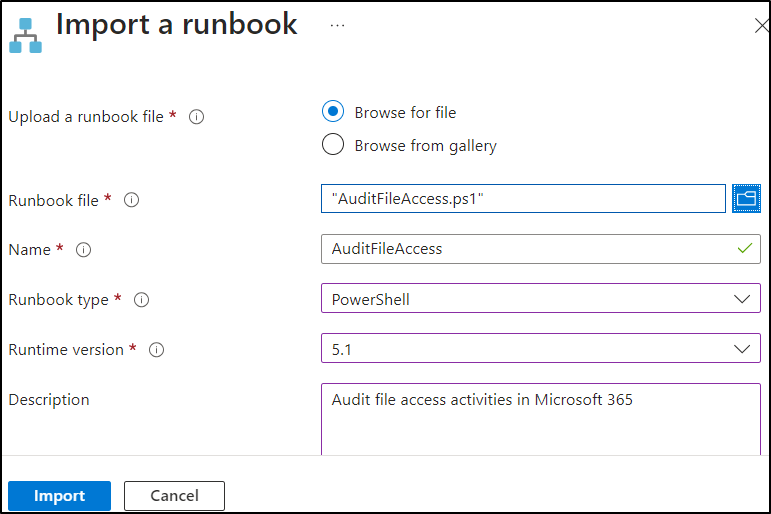Viewport: 771px width, 514px height.
Task: Click the Browse from gallery label
Action: (426, 146)
